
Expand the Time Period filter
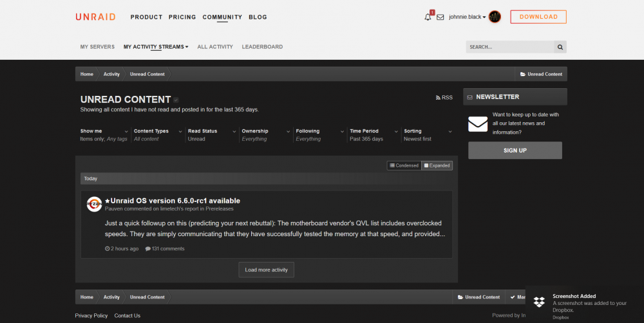[x=374, y=134]
